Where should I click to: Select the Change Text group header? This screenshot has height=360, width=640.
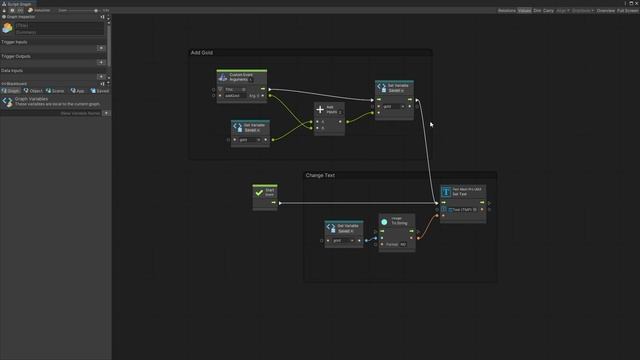401,175
